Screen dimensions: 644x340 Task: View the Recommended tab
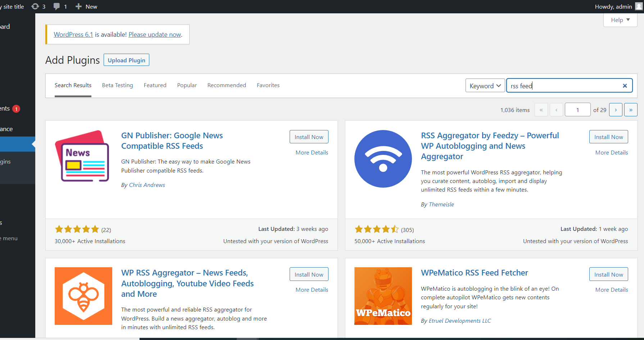click(227, 85)
